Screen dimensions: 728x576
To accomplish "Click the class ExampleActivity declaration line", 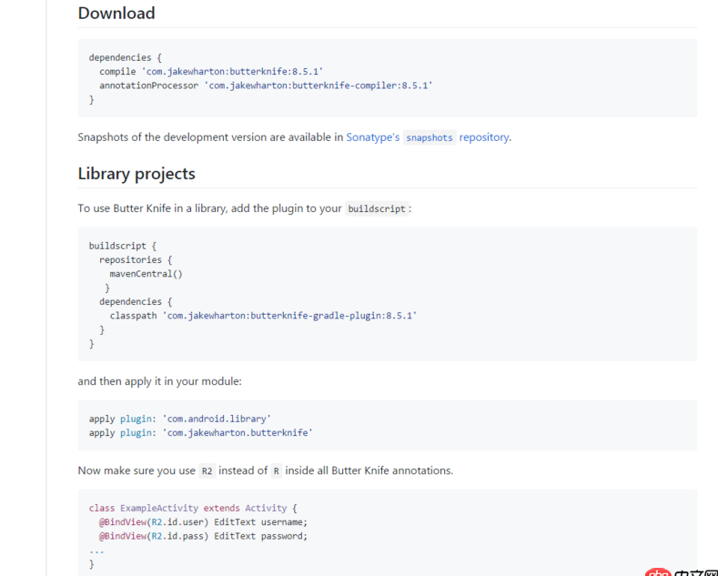I will click(193, 508).
